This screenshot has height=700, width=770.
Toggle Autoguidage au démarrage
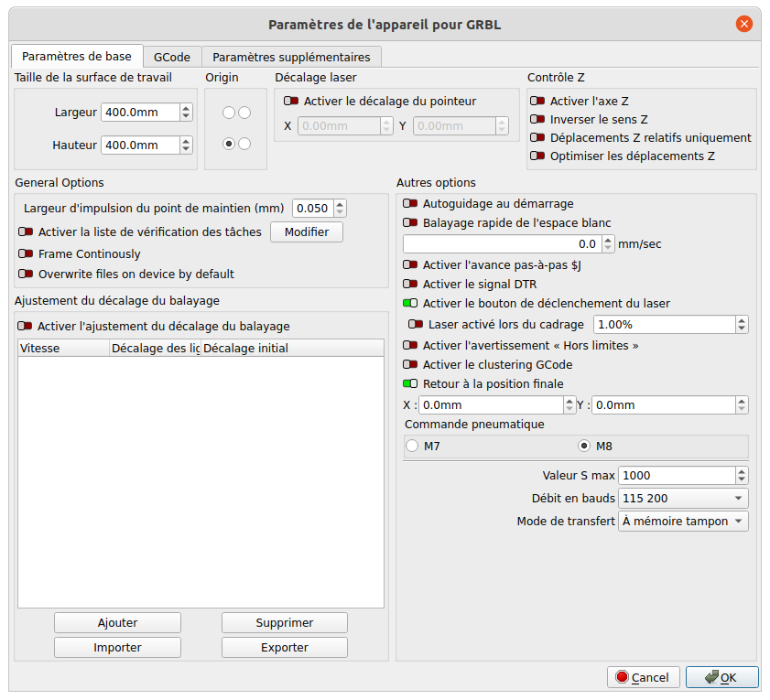[410, 204]
